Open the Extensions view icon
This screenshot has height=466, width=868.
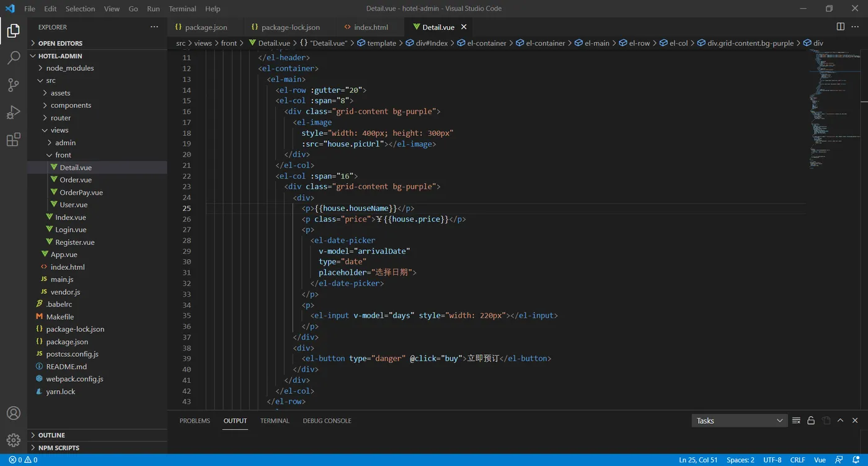point(13,140)
